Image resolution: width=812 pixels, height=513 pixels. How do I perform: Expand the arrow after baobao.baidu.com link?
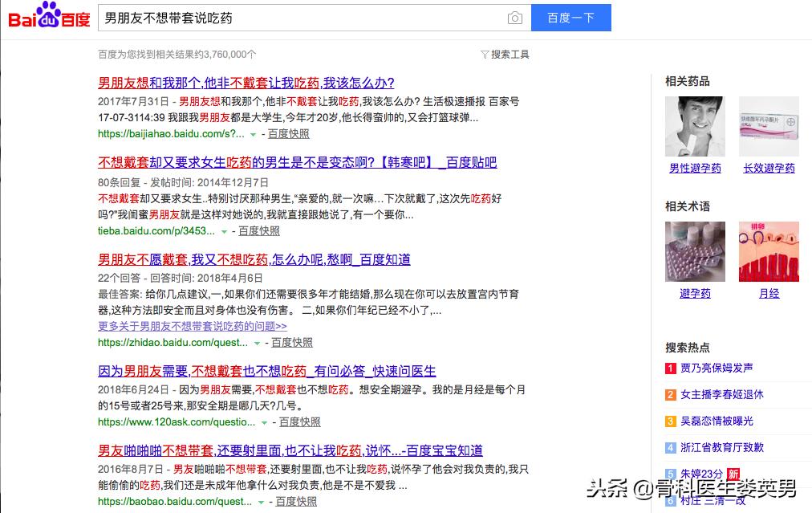click(x=261, y=501)
